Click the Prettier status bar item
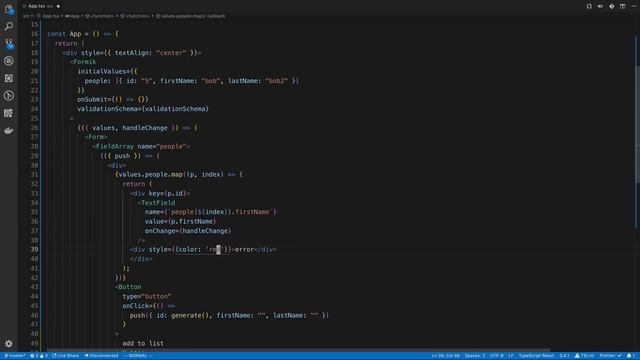Screen dimensions: 640x360 tap(610, 356)
